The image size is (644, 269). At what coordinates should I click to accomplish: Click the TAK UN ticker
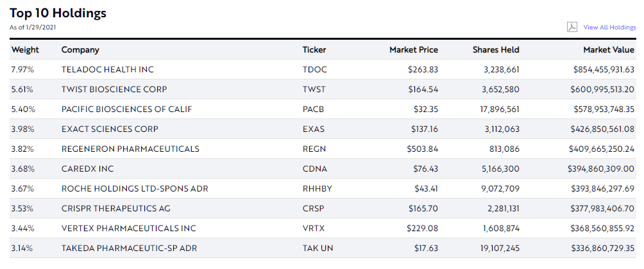pos(318,248)
